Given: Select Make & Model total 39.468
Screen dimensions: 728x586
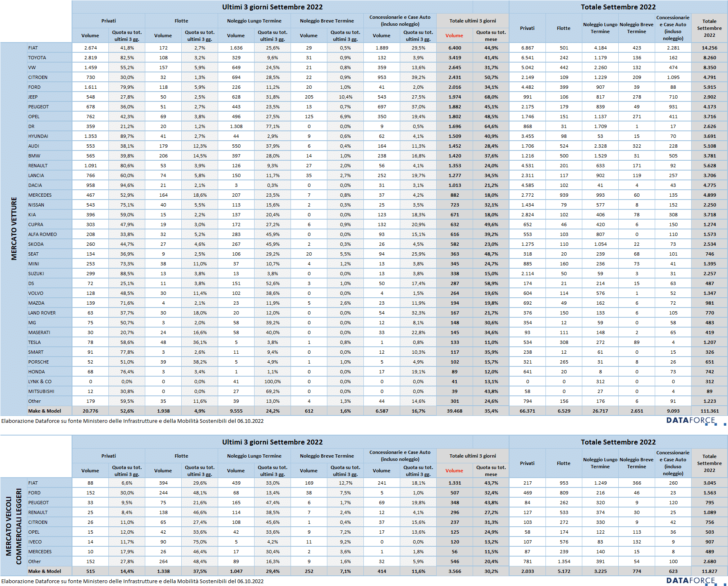Looking at the screenshot, I should pyautogui.click(x=455, y=411).
